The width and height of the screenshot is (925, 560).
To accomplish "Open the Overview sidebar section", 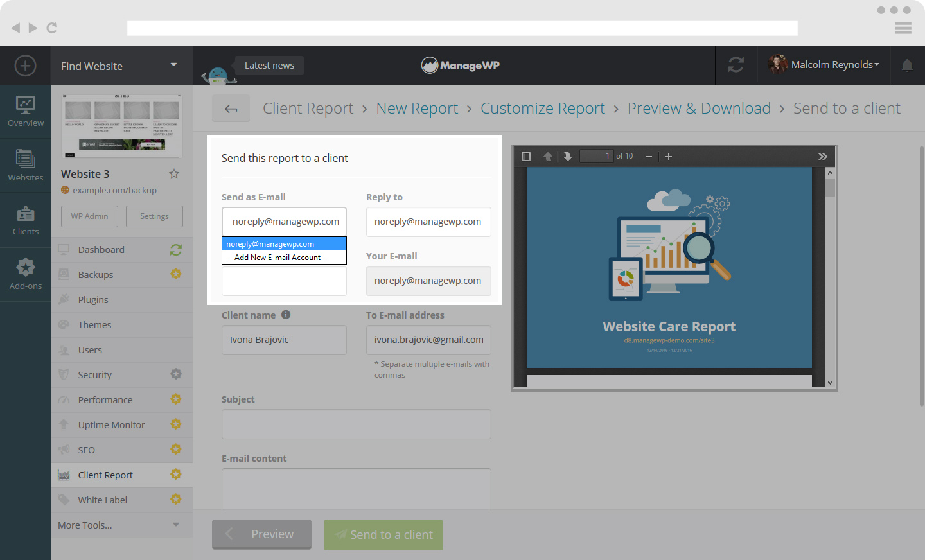I will [x=26, y=112].
